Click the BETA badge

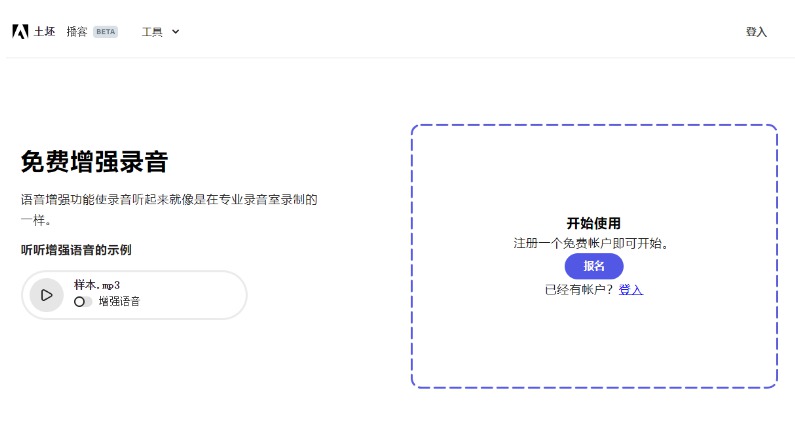pyautogui.click(x=105, y=31)
